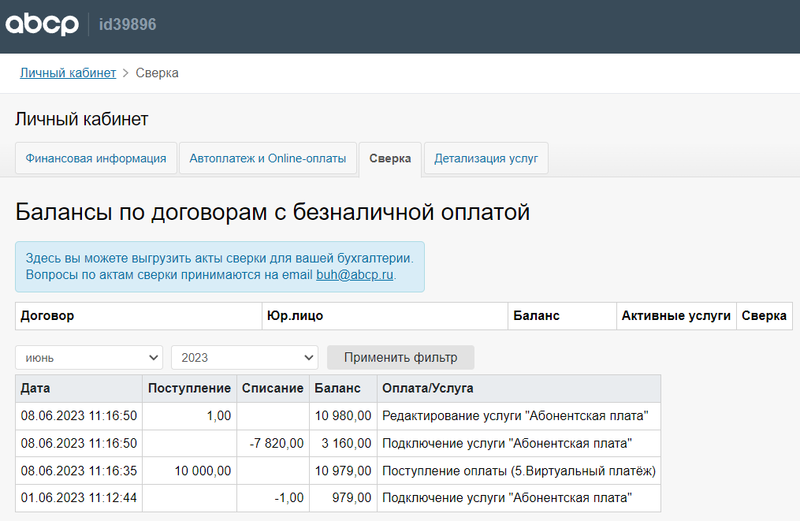Viewport: 800px width, 521px height.
Task: Go to the Детализация услуг tab
Action: (x=486, y=158)
